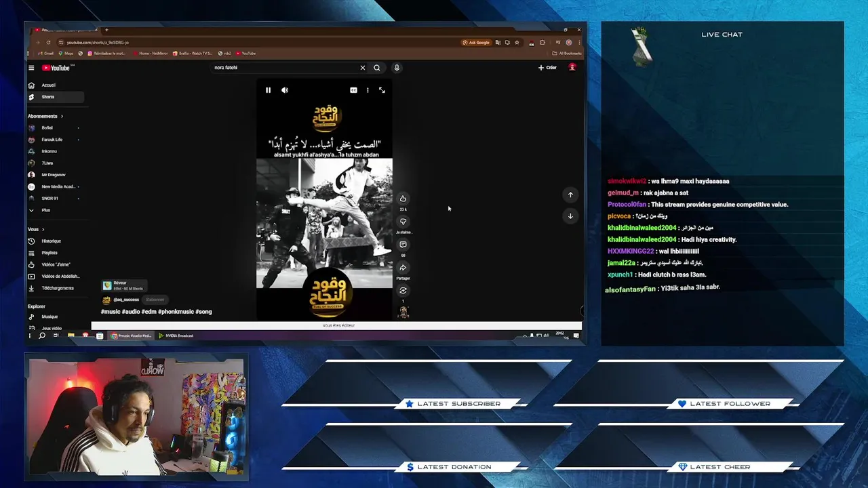Open the Mr Draganov subscription channel

pyautogui.click(x=54, y=175)
